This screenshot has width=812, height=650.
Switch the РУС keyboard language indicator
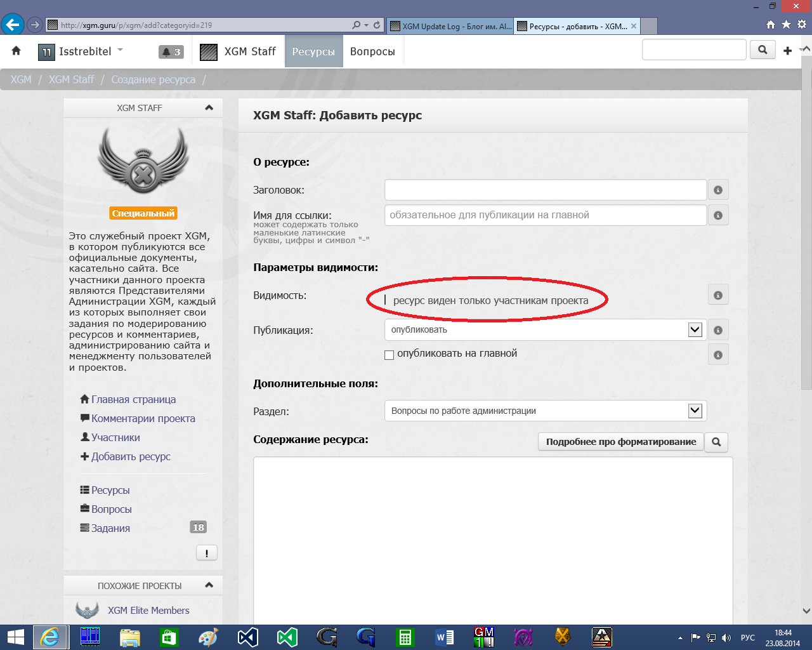(748, 637)
